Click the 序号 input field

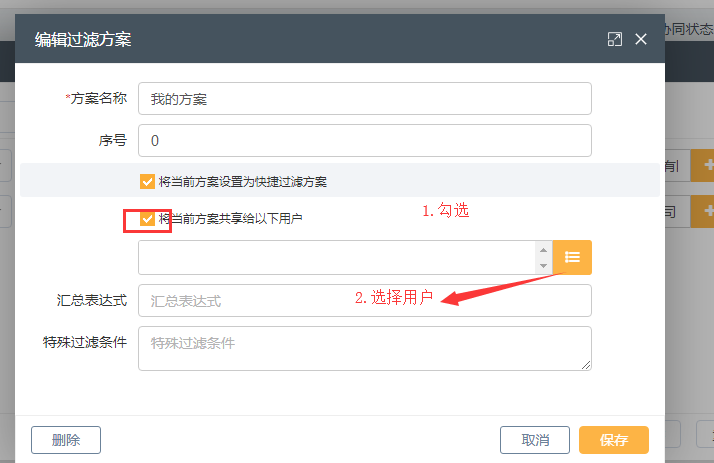365,141
